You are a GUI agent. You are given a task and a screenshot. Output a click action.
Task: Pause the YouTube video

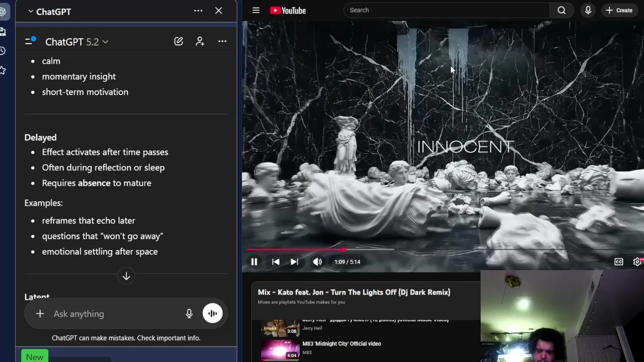[254, 262]
